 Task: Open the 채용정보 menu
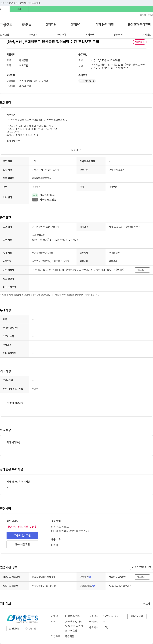(26, 24)
